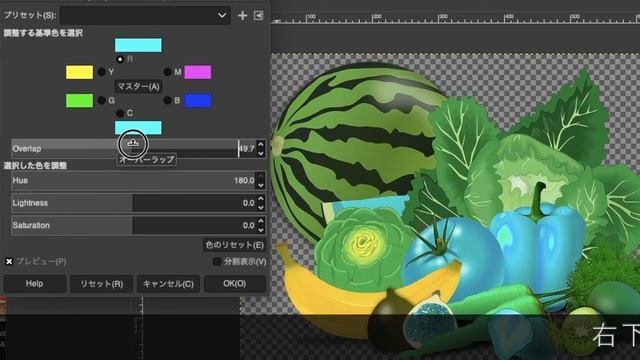Select the G primary color radio
The image size is (640, 360).
pos(102,100)
